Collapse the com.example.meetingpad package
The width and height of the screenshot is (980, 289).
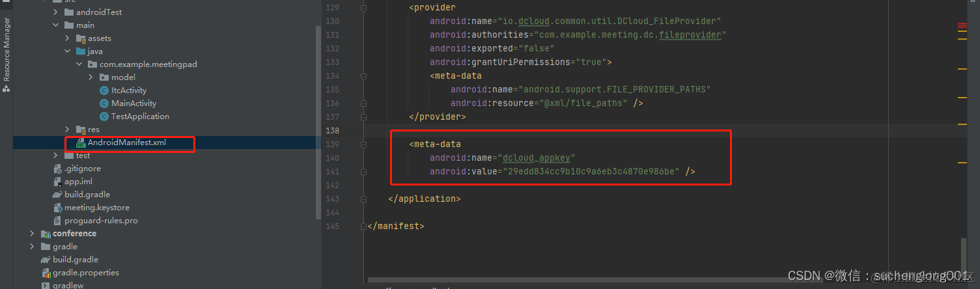[x=78, y=64]
